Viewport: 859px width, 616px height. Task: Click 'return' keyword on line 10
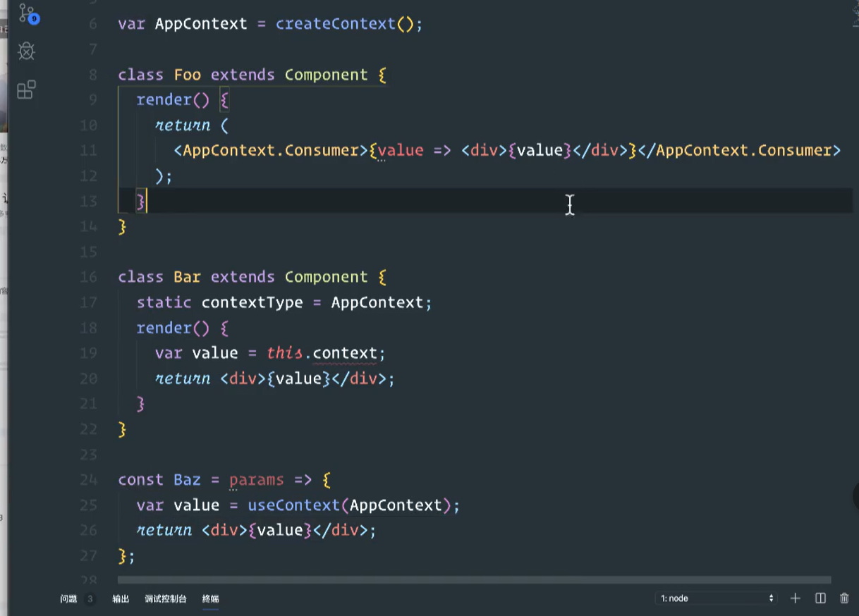pyautogui.click(x=183, y=125)
